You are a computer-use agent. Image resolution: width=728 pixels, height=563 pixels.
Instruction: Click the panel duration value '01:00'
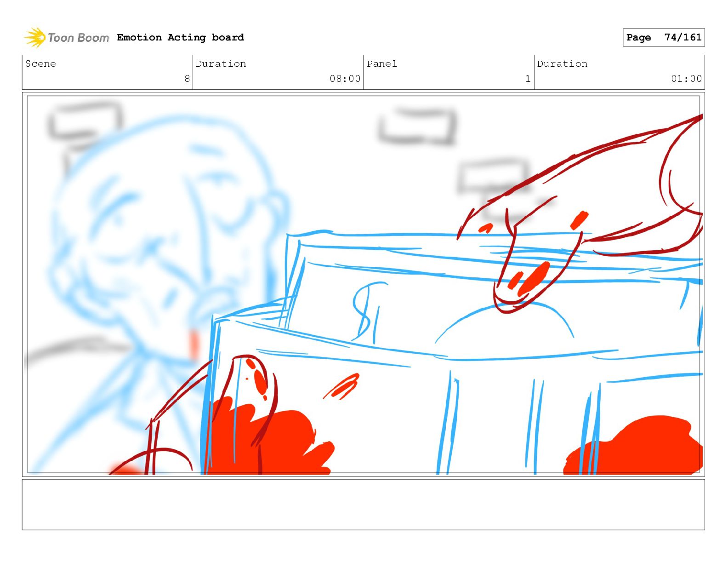click(x=686, y=79)
